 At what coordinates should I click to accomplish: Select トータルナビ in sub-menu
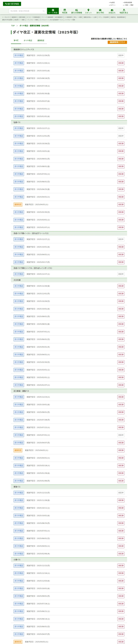(6, 17)
